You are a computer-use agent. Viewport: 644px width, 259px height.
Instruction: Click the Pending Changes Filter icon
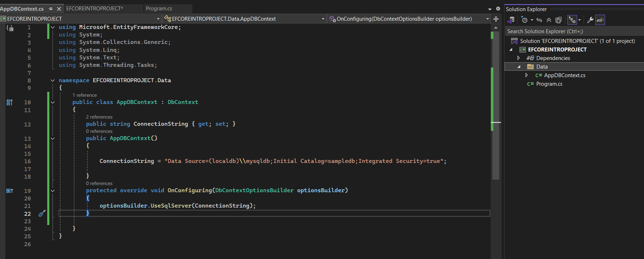525,20
